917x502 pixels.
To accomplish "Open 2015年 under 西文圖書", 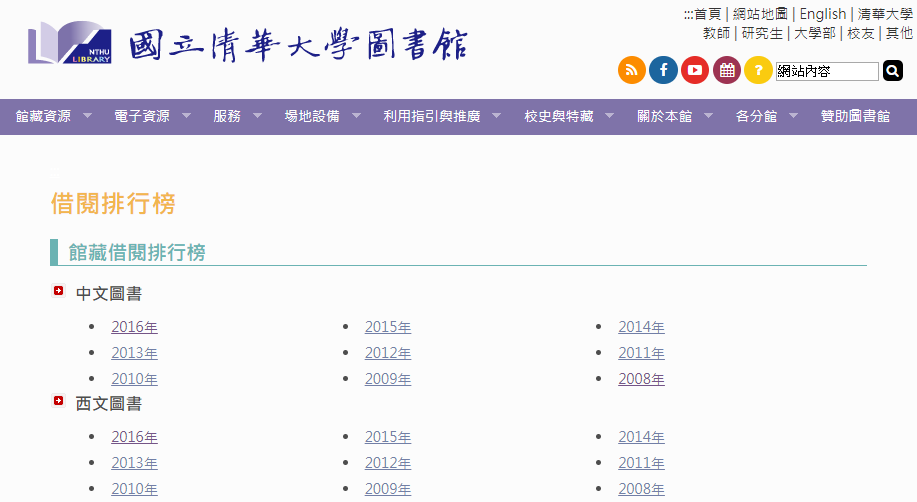I will tap(388, 437).
